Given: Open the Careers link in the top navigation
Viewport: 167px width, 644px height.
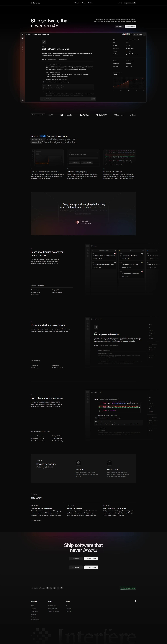Looking at the screenshot, I should point(84,3).
